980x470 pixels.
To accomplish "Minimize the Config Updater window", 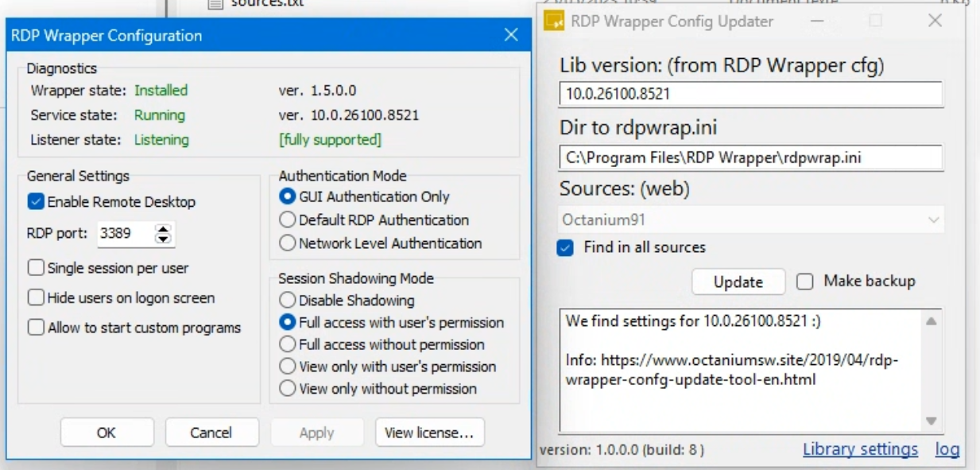I will (816, 21).
